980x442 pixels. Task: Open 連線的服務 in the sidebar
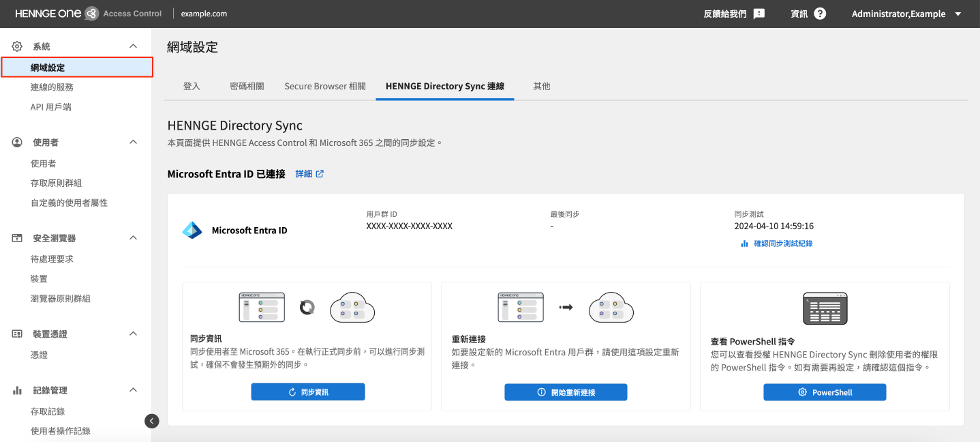(x=52, y=87)
